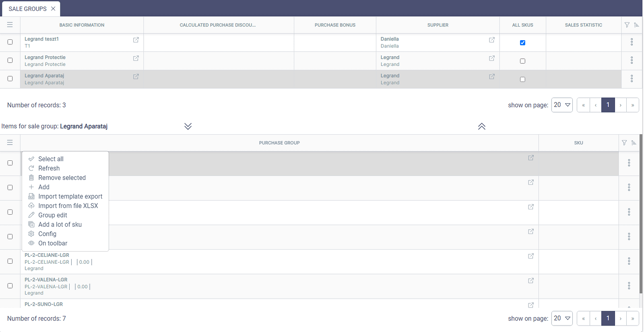Open hamburger menu of sale groups table
The image size is (644, 332).
point(10,25)
